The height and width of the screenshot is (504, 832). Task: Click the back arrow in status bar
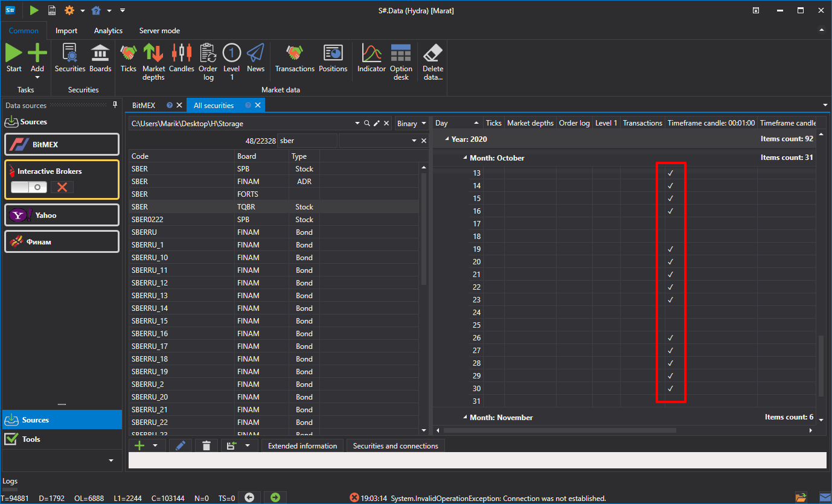[249, 497]
